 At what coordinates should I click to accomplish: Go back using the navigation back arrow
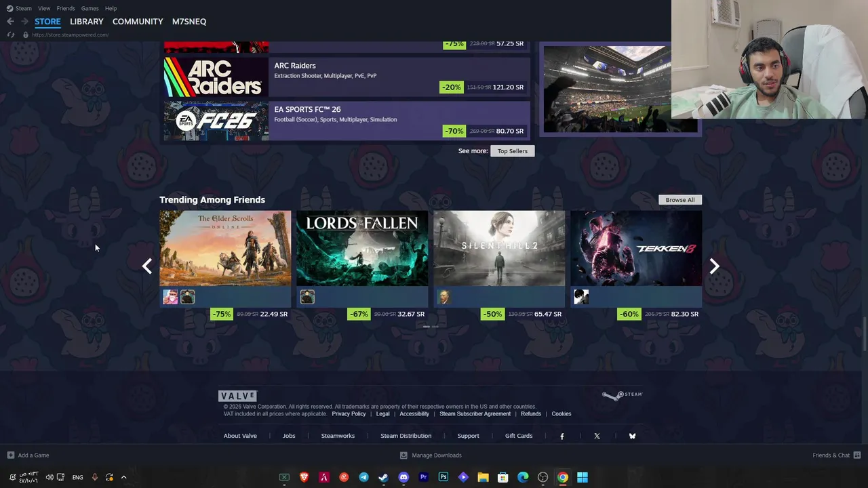click(x=10, y=22)
